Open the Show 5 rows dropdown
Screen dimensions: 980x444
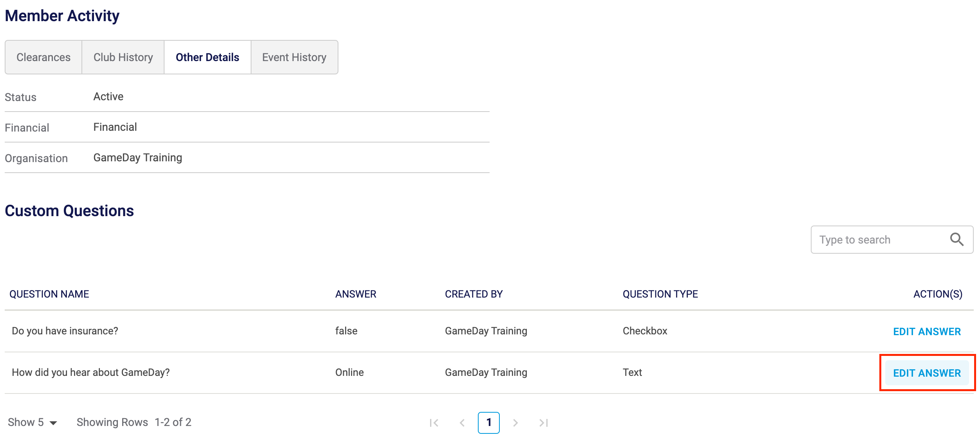pos(33,422)
